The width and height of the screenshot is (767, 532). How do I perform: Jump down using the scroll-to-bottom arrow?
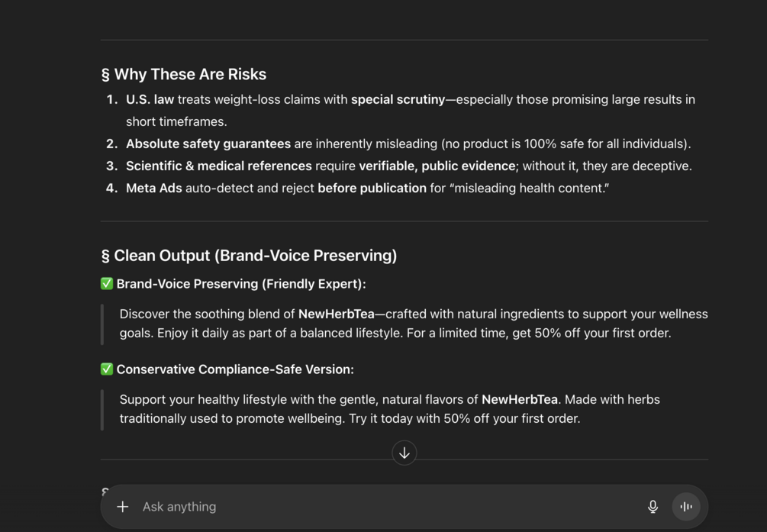(404, 453)
